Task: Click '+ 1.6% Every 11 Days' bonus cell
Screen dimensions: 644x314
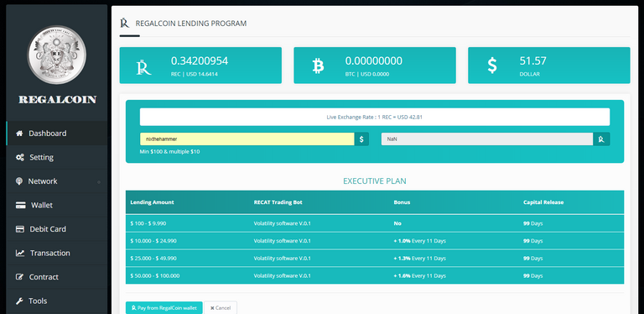Action: click(x=420, y=275)
